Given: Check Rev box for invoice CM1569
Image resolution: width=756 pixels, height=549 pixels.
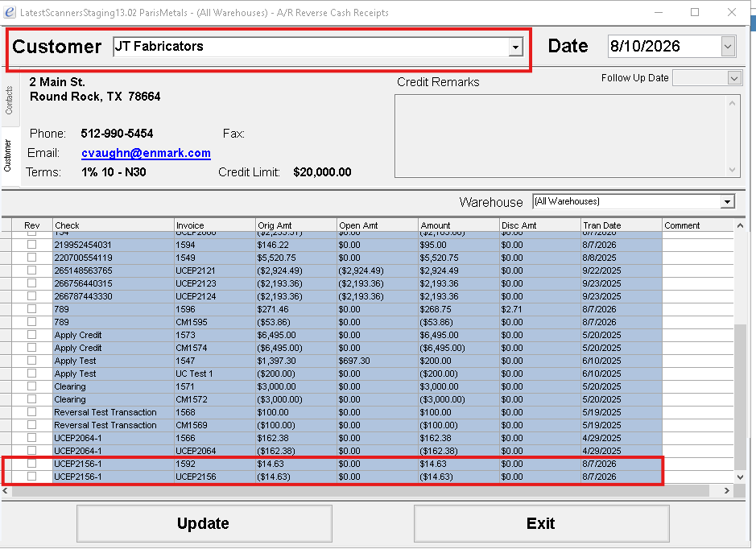Looking at the screenshot, I should point(32,425).
